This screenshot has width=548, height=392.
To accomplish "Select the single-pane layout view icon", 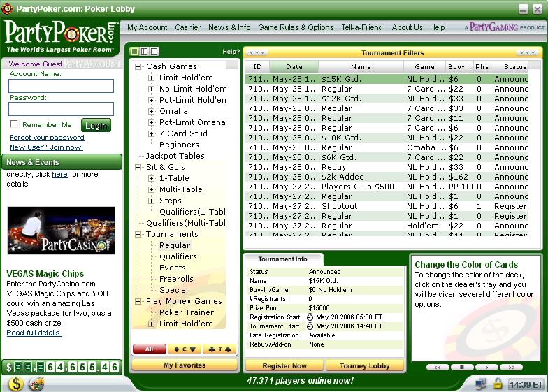I will (x=154, y=52).
